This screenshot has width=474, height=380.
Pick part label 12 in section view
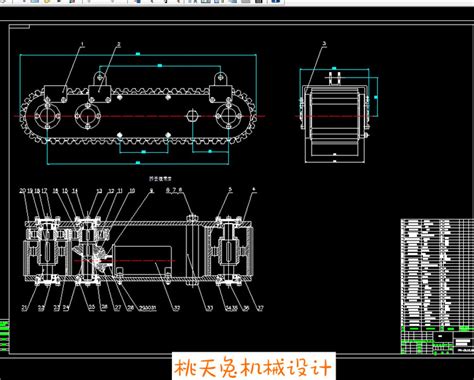111,191
